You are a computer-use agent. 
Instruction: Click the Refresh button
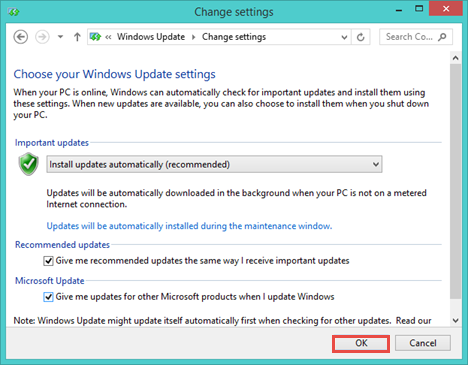click(x=361, y=37)
